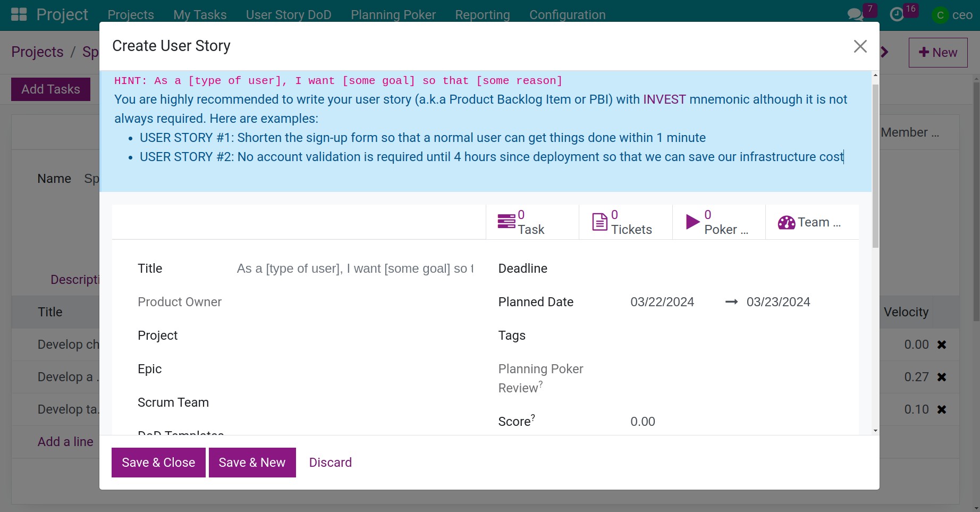Click the New button behind the dialog

(x=938, y=53)
